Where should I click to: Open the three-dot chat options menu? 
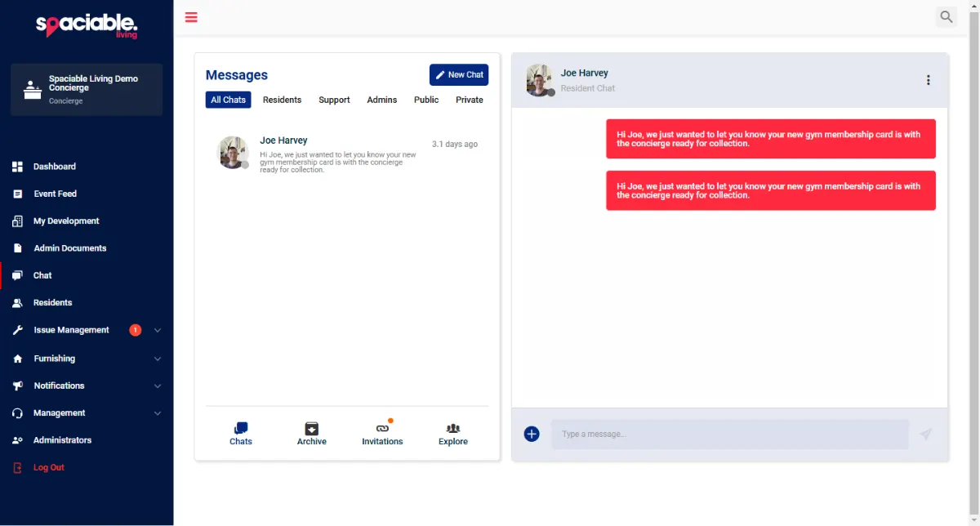(928, 80)
